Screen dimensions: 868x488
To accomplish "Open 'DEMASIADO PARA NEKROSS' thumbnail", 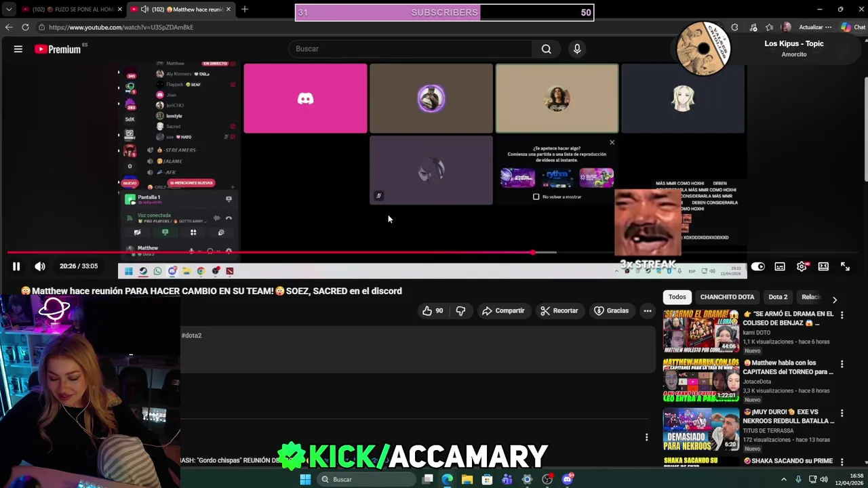I will click(x=701, y=429).
